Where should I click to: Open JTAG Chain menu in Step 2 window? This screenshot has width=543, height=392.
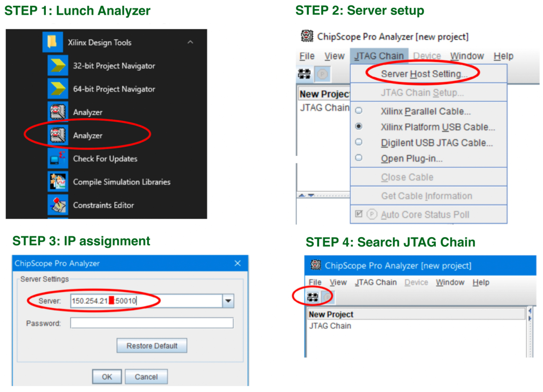379,56
